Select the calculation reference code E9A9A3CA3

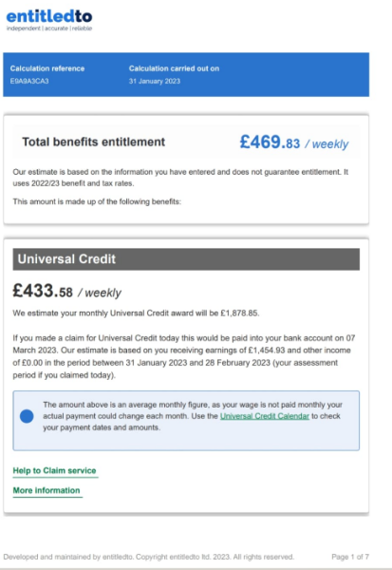click(29, 81)
